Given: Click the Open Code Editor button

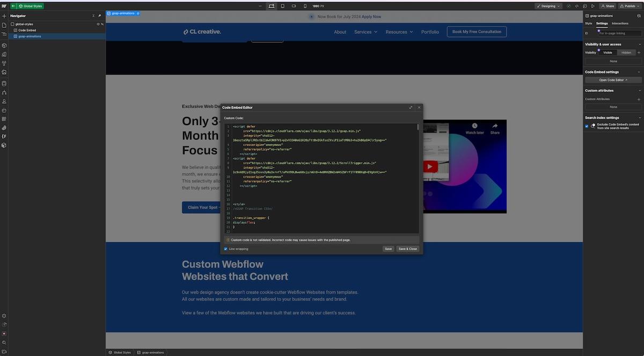Looking at the screenshot, I should pos(613,80).
